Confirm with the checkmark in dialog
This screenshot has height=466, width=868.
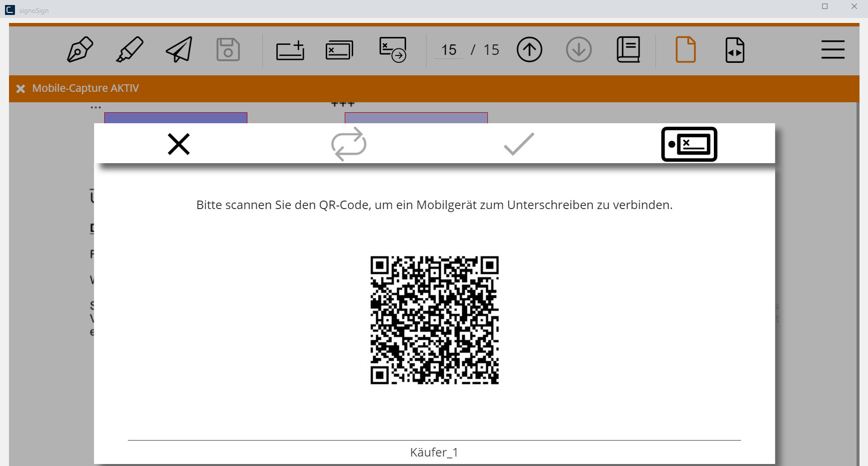point(519,144)
